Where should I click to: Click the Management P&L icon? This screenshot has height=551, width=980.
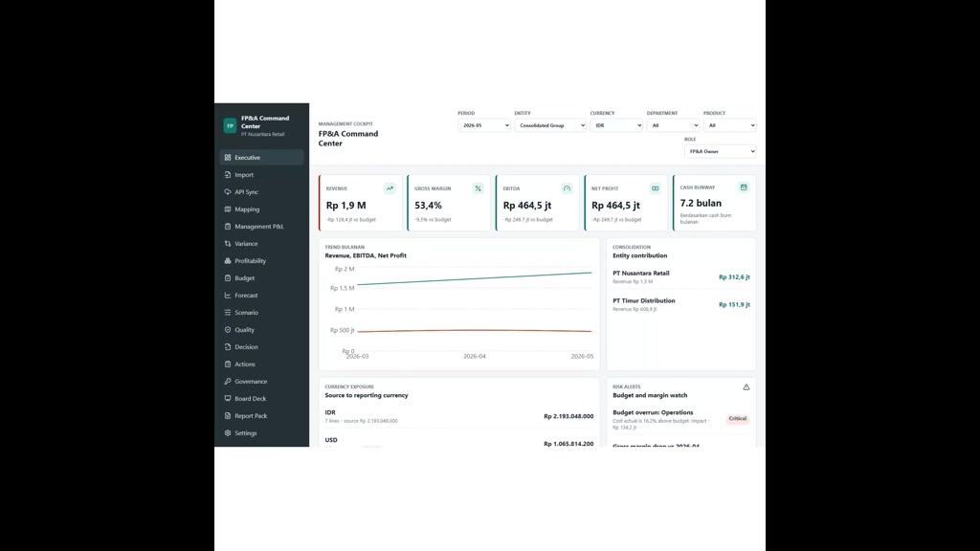point(228,226)
